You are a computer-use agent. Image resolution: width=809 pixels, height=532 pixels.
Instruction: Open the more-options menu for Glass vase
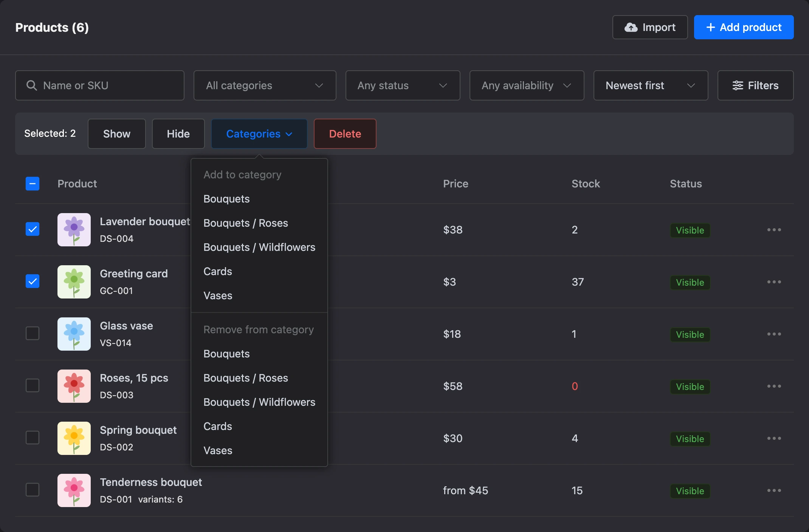(x=774, y=334)
